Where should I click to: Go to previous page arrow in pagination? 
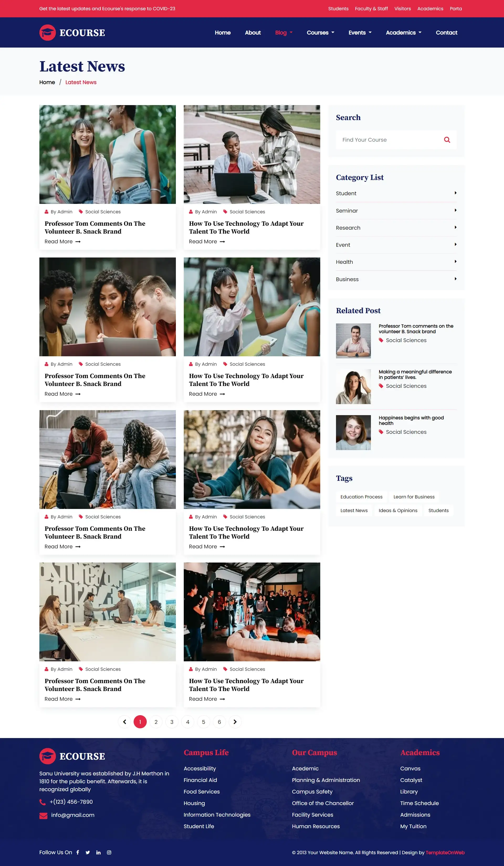tap(124, 722)
